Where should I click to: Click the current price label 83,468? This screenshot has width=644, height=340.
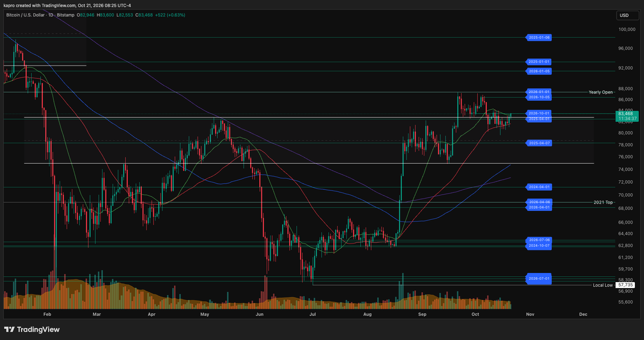point(626,114)
